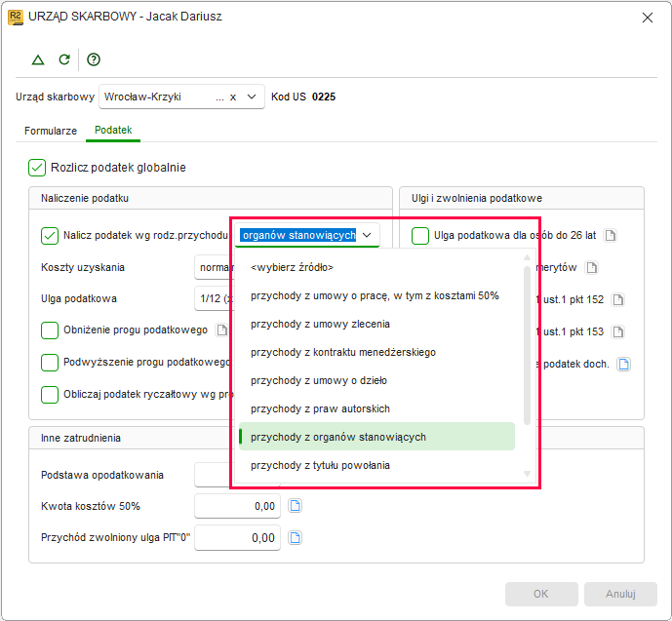Click blue document icon beside Przychód zwolniony ulga PIT"0"
The width and height of the screenshot is (672, 621).
pyautogui.click(x=295, y=537)
